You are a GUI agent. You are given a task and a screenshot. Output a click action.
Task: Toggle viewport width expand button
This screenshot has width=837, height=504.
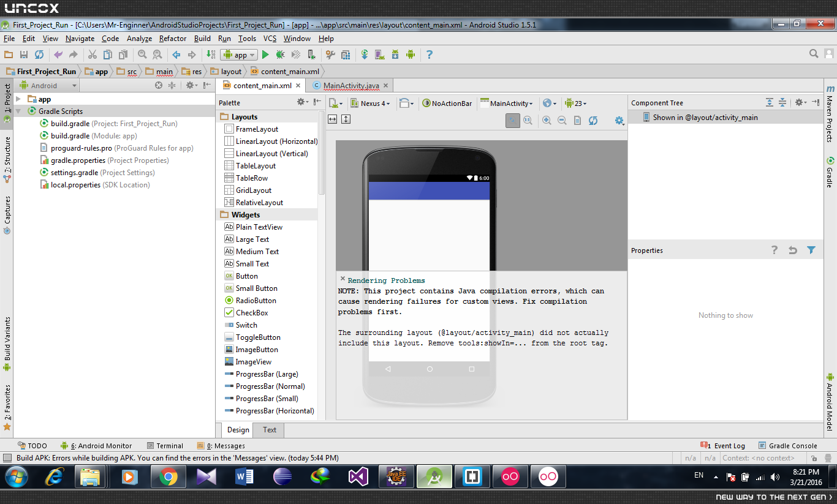[333, 119]
